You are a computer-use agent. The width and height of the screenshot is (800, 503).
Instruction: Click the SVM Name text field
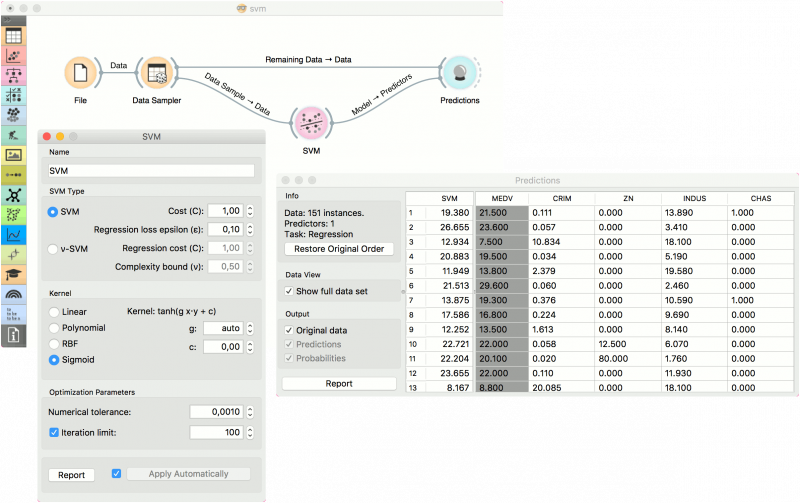(x=151, y=170)
